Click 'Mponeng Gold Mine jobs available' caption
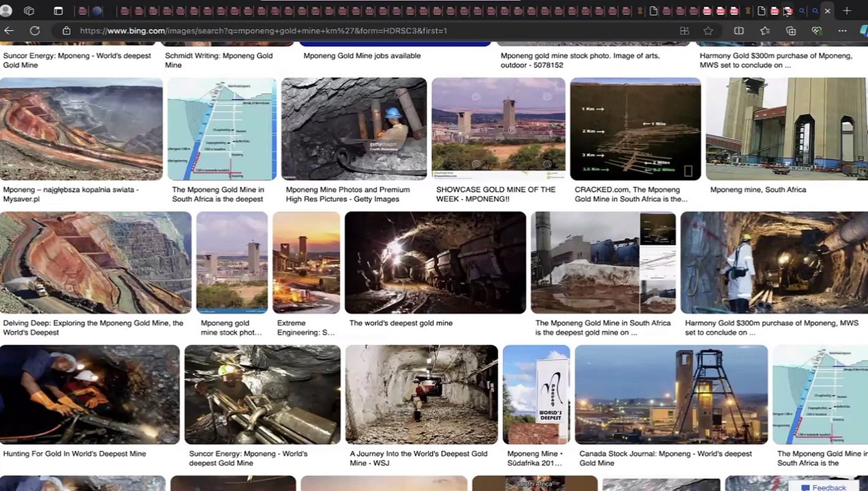 (362, 56)
